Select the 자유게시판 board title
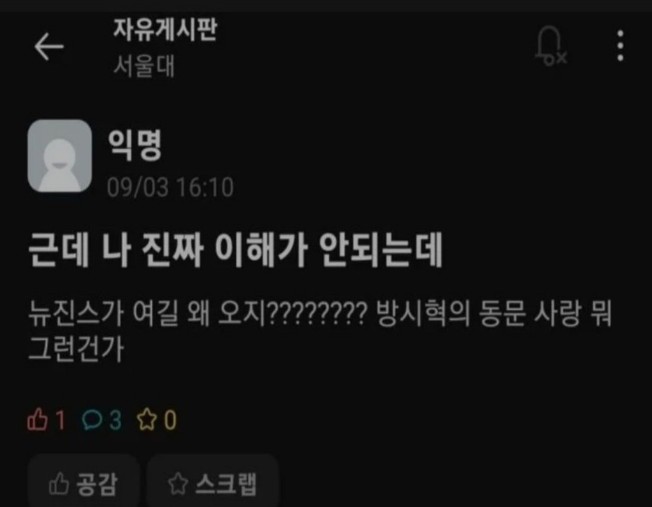The image size is (652, 507). (x=165, y=30)
